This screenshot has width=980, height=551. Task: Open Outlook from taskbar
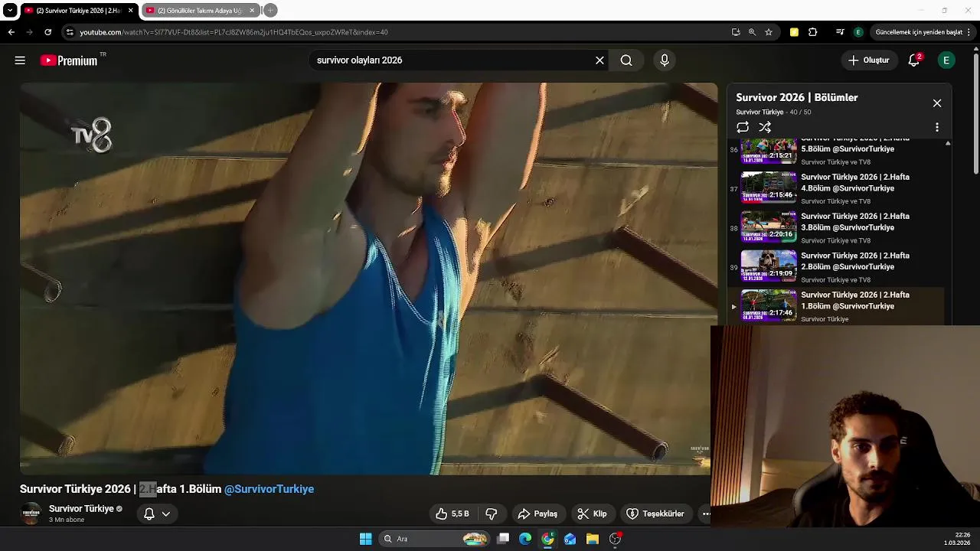tap(570, 539)
